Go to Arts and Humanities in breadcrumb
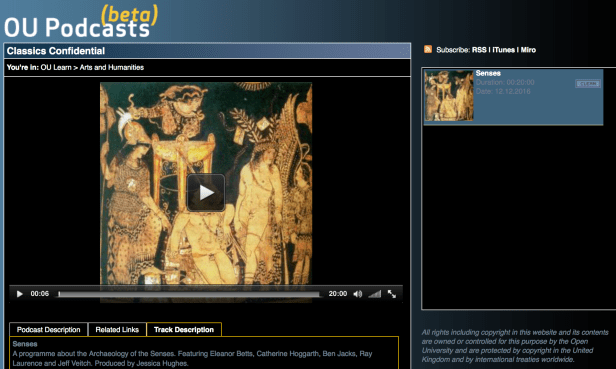The width and height of the screenshot is (616, 369). pos(112,67)
